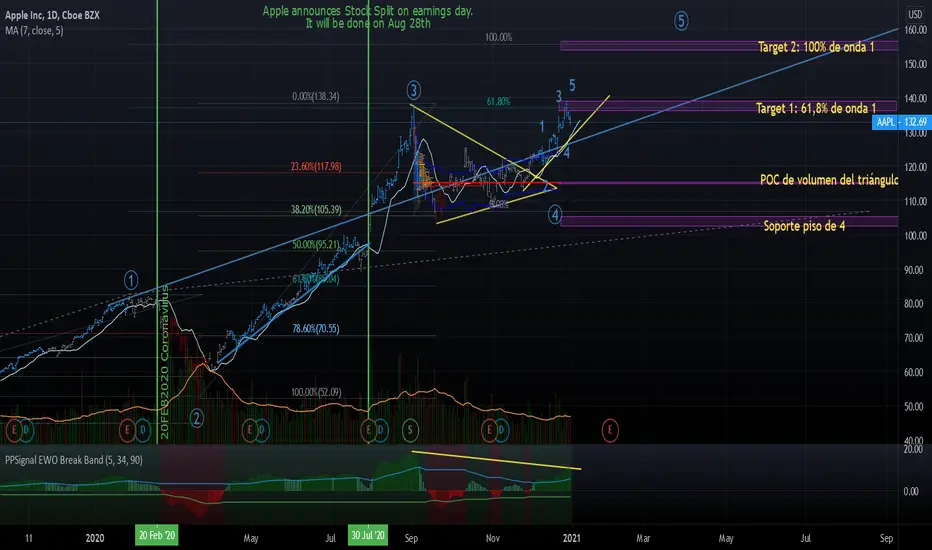
Task: Click the 'Soporte piso de 4' label
Action: pos(804,226)
